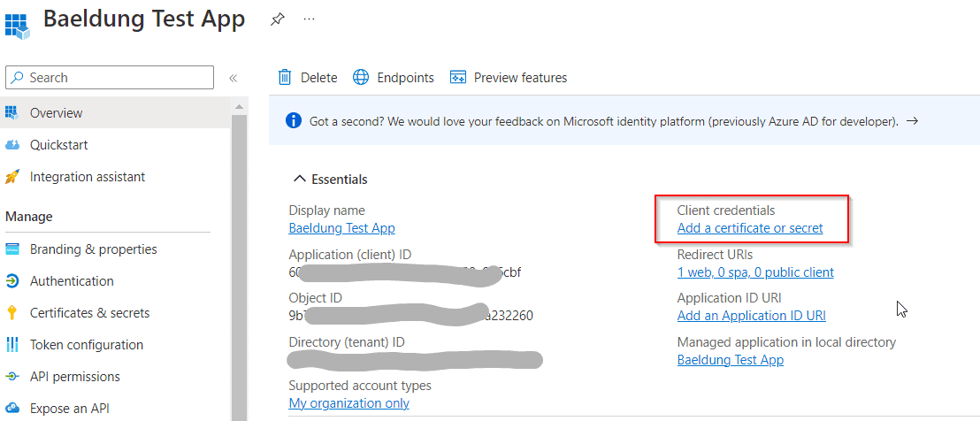Open the feedback banner arrow
The height and width of the screenshot is (421, 980).
coord(912,120)
